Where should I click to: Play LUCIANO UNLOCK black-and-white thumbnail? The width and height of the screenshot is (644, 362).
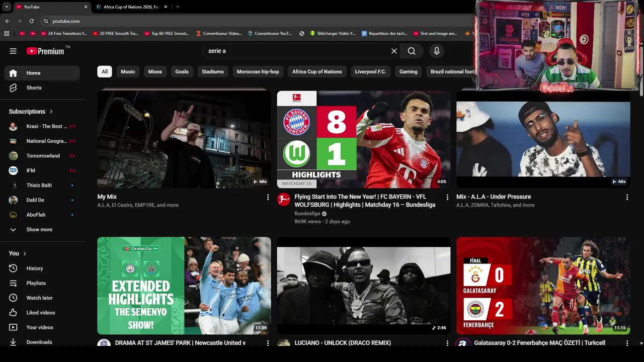(364, 286)
